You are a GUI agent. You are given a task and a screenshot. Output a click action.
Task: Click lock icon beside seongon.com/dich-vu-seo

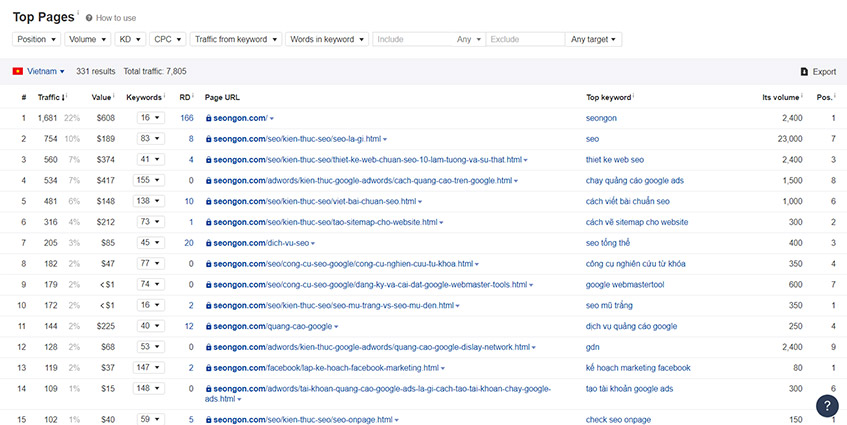click(x=209, y=243)
